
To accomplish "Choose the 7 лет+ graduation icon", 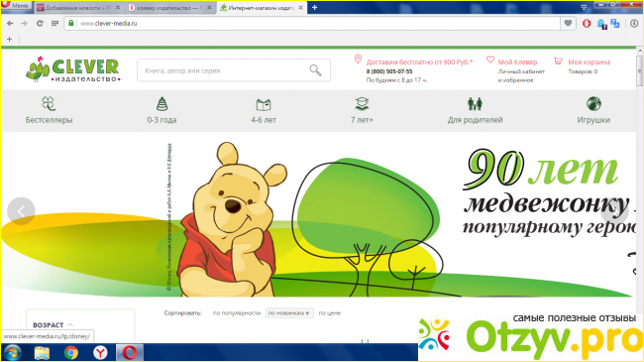I will 362,104.
